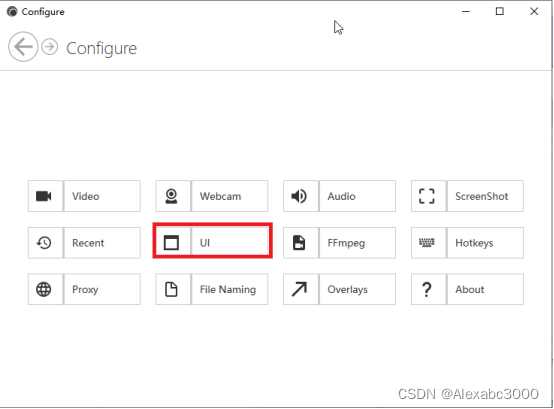
Task: Open the Hotkeys settings label
Action: coord(474,243)
